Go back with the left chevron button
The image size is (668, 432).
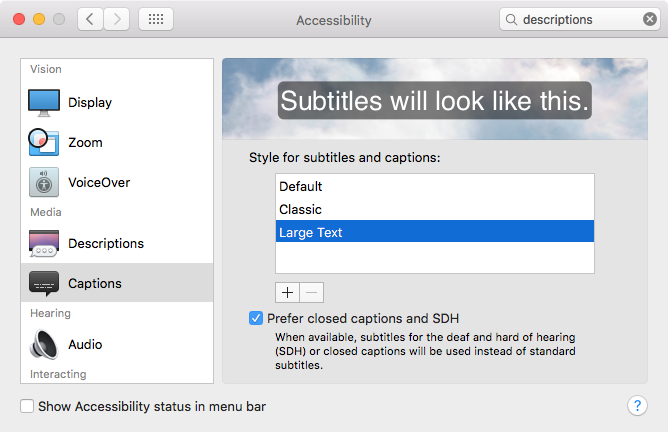click(x=90, y=19)
